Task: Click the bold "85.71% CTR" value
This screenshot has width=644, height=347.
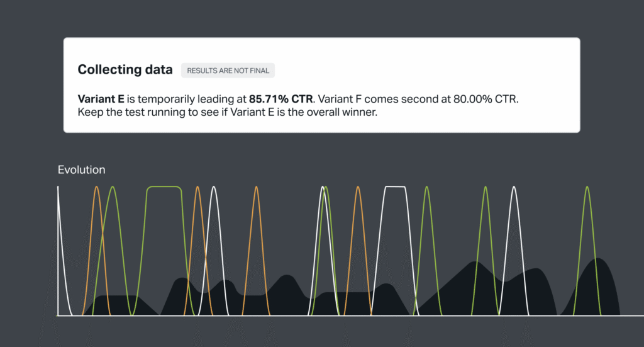Action: click(x=280, y=99)
